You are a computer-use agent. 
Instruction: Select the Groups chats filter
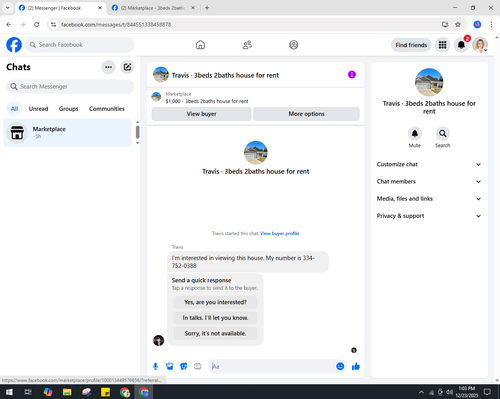[x=68, y=109]
